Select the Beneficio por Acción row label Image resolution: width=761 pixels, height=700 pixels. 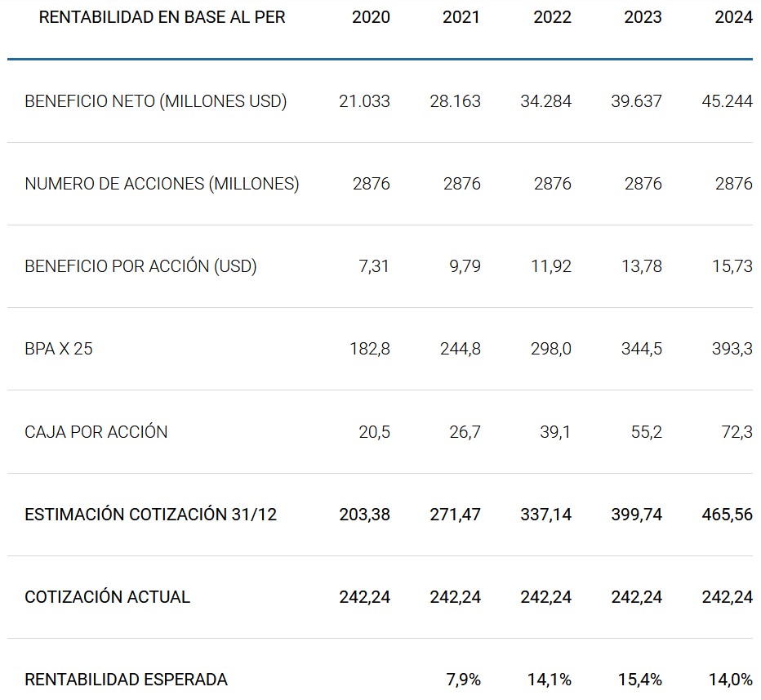click(x=140, y=266)
